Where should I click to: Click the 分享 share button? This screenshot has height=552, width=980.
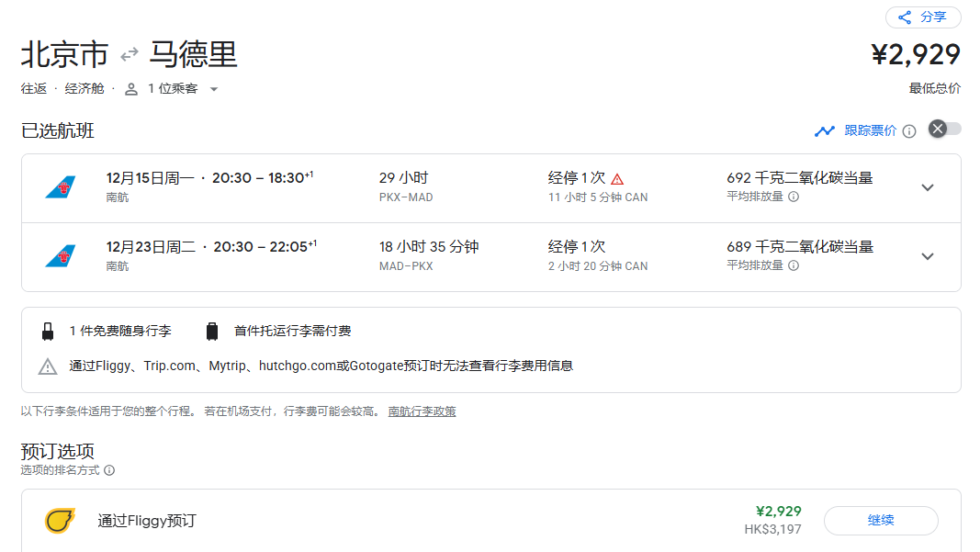click(x=922, y=17)
